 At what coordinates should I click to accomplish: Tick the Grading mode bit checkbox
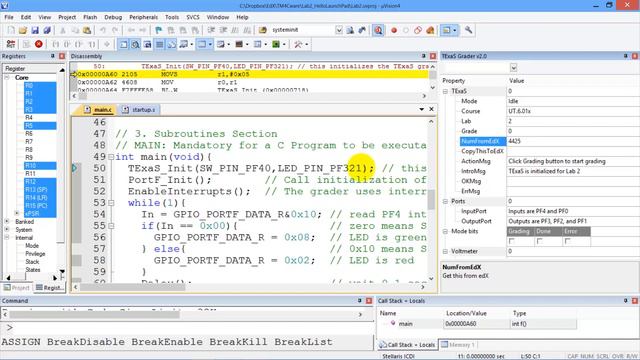coord(512,242)
